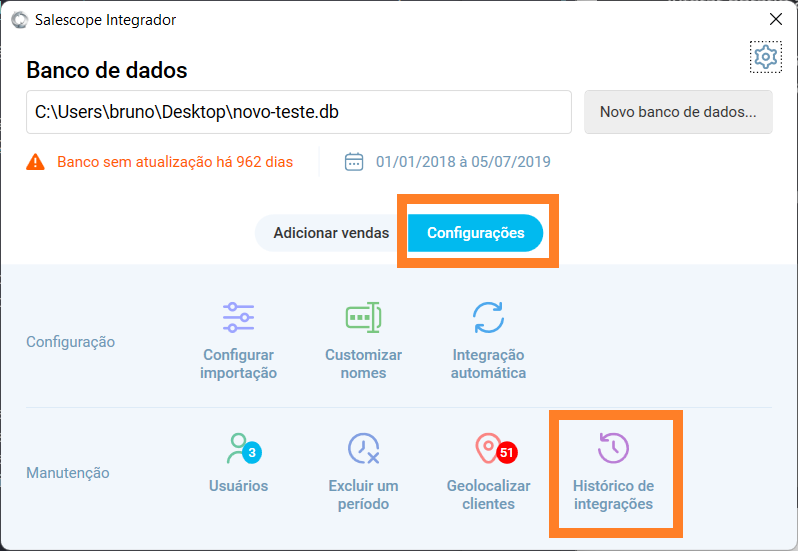The image size is (798, 551).
Task: Click the 'Configurar importação' label
Action: (x=238, y=364)
